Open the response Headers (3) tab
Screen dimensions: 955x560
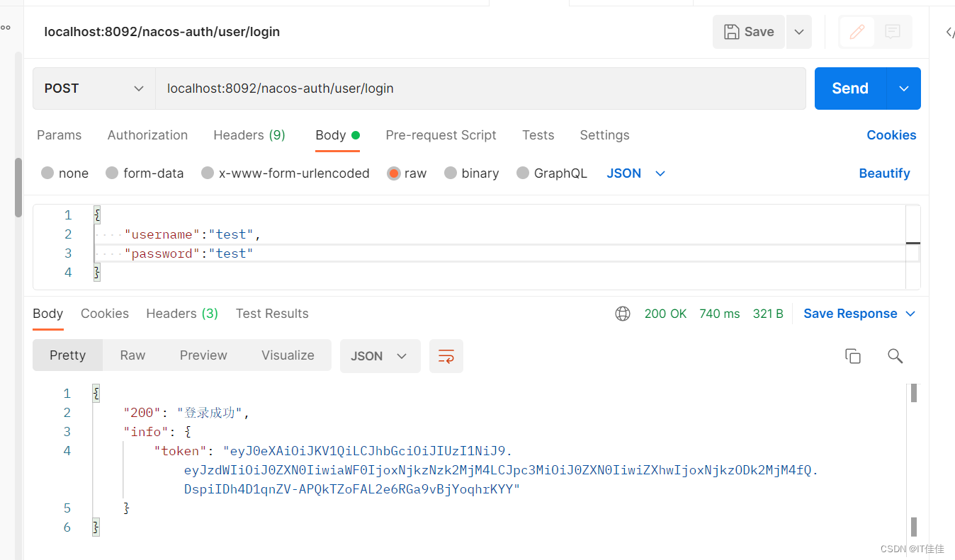coord(182,314)
